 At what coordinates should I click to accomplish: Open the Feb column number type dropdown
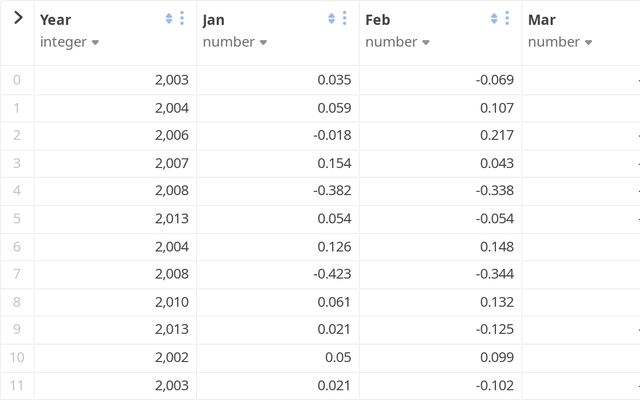click(398, 42)
